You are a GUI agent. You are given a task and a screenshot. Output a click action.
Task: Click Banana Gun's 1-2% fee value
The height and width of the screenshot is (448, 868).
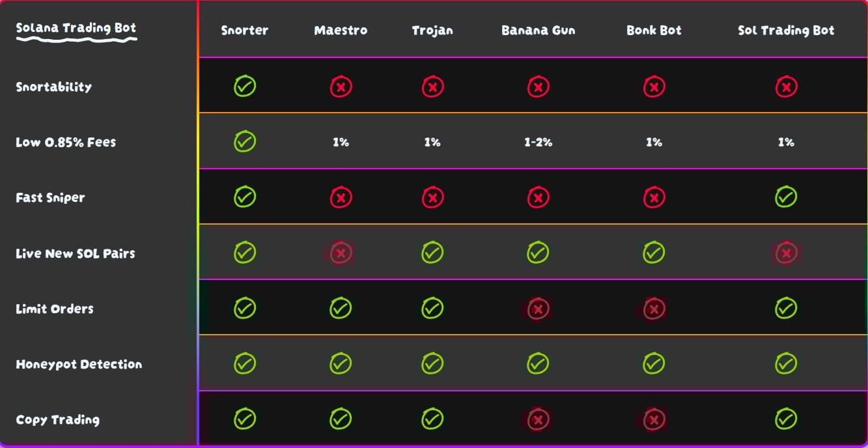point(538,143)
